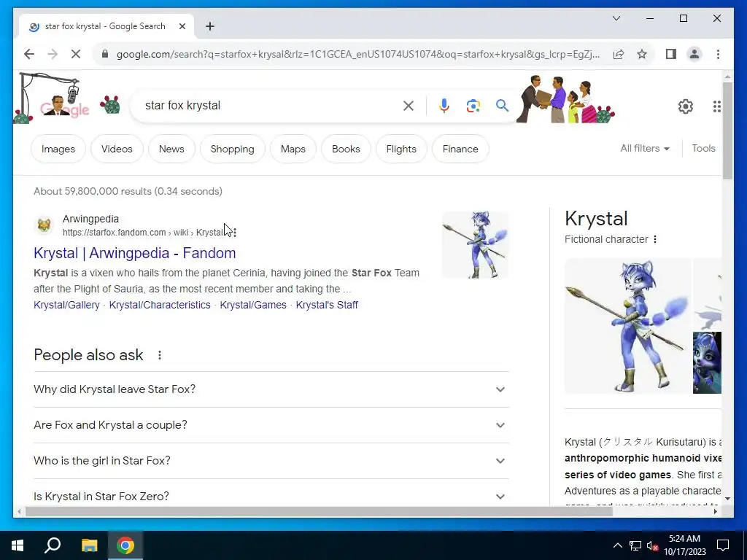747x560 pixels.
Task: Click the forward navigation arrow
Action: click(53, 54)
